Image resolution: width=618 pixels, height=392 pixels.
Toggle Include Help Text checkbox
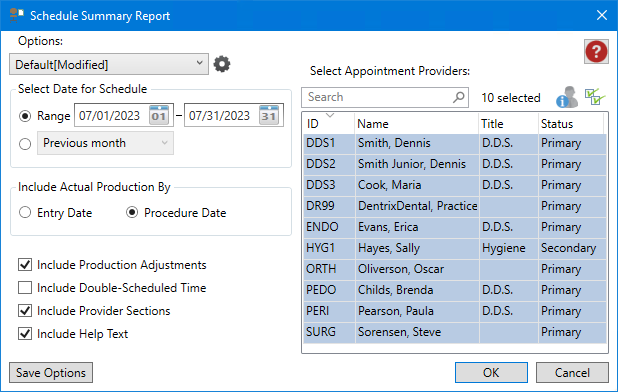pos(25,334)
